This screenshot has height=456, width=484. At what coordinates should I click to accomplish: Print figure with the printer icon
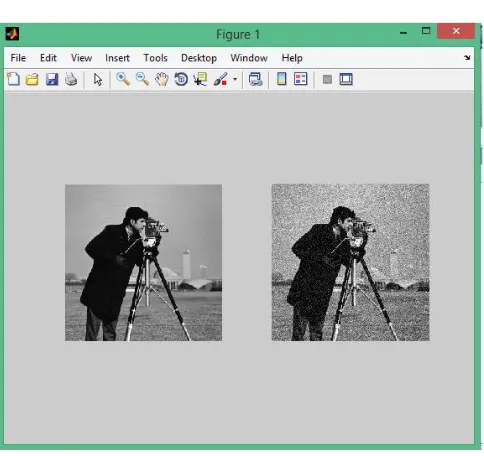coord(71,79)
